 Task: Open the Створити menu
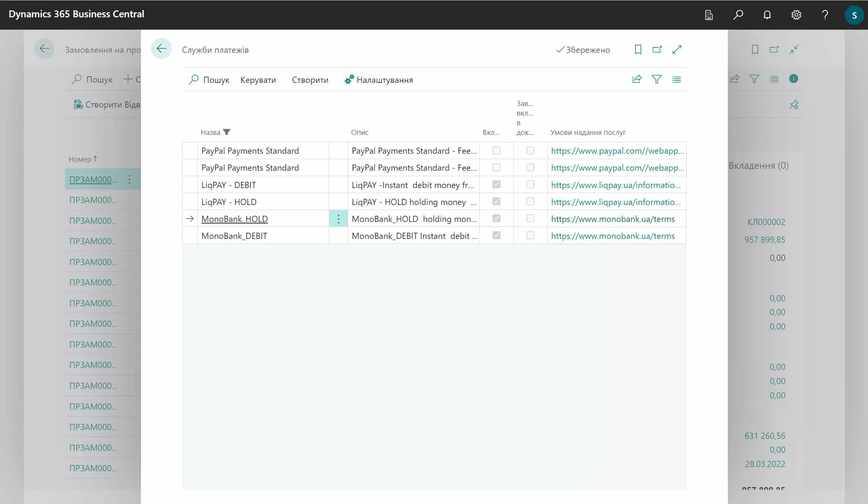coord(310,80)
